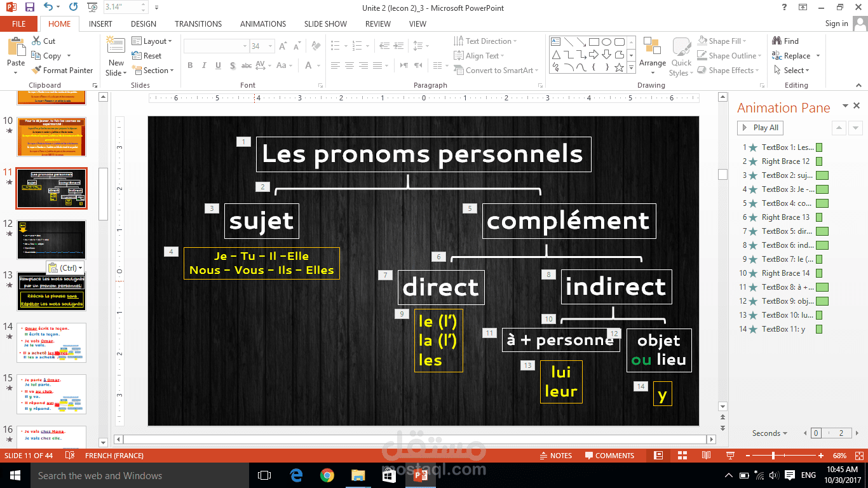Open Paste Options (Ctrl) button

click(x=65, y=268)
